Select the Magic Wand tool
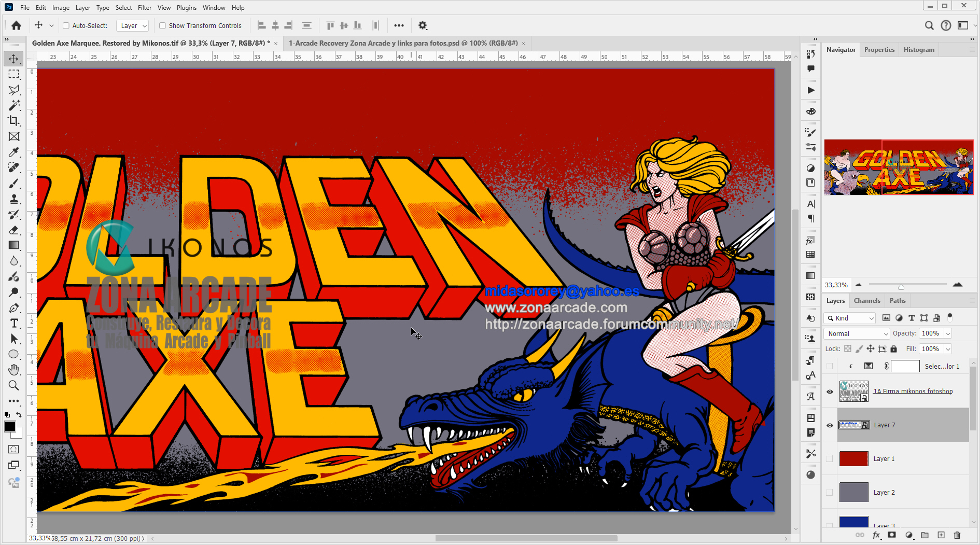The width and height of the screenshot is (980, 545). (14, 105)
